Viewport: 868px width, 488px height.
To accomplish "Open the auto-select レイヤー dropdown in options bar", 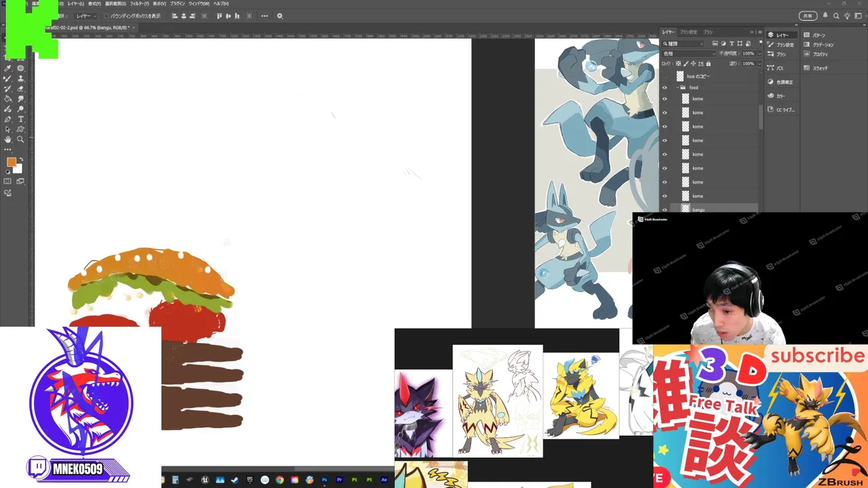I will [85, 16].
